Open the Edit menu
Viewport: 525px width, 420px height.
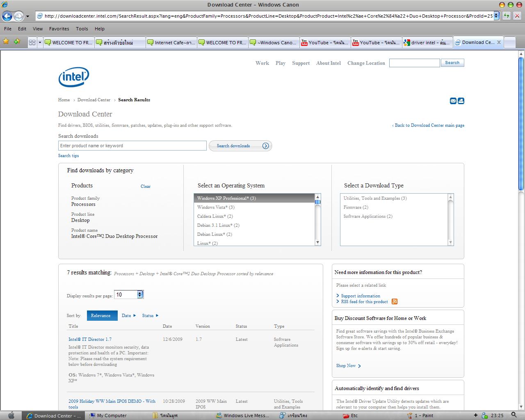pos(22,29)
